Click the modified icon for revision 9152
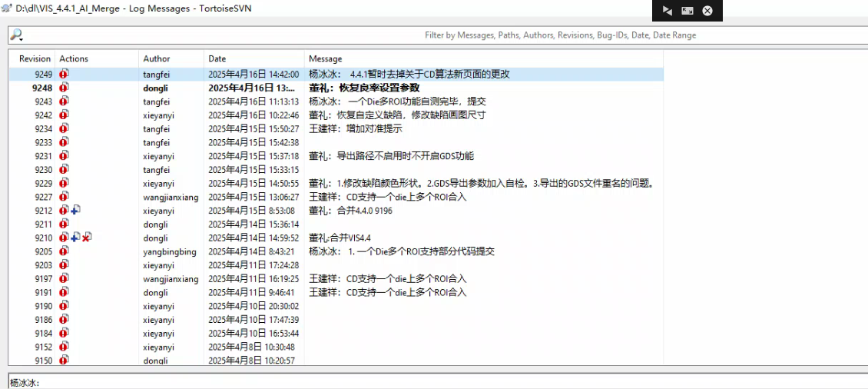The width and height of the screenshot is (868, 389). point(64,347)
